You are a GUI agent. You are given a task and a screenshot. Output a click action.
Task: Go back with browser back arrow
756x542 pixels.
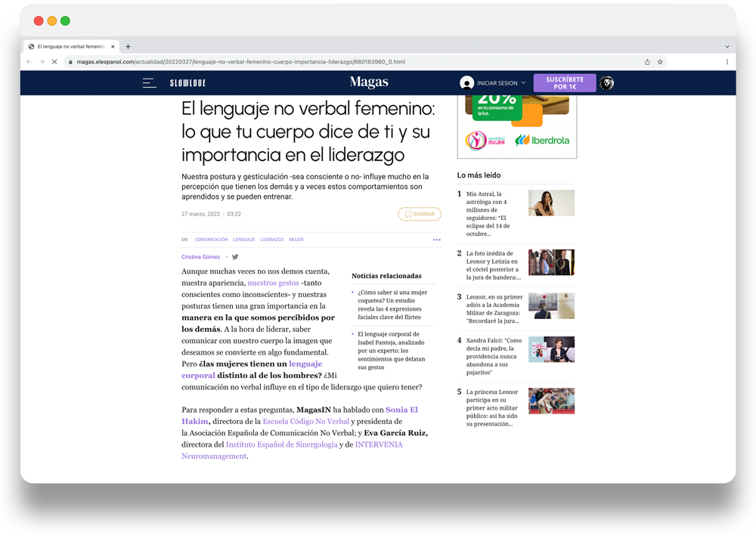coord(29,62)
